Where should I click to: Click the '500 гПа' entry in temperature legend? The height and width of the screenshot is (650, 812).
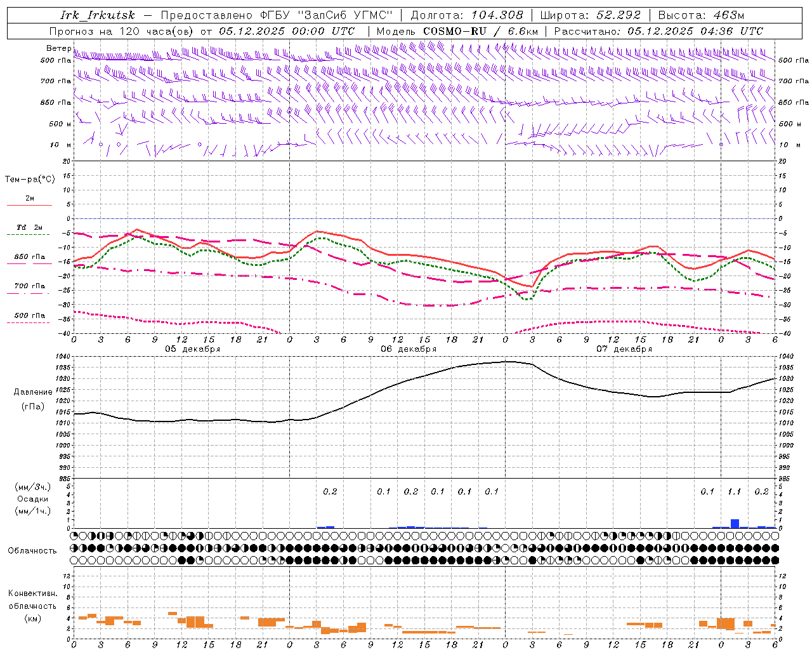(29, 315)
